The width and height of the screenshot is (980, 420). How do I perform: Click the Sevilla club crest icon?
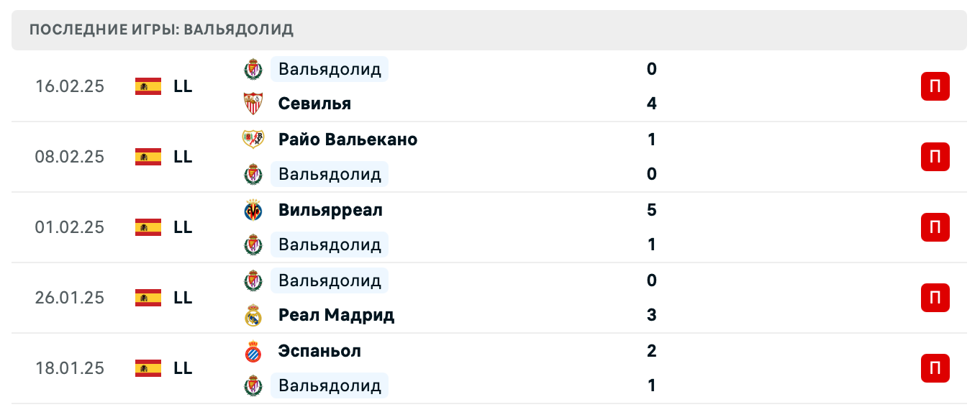[253, 104]
